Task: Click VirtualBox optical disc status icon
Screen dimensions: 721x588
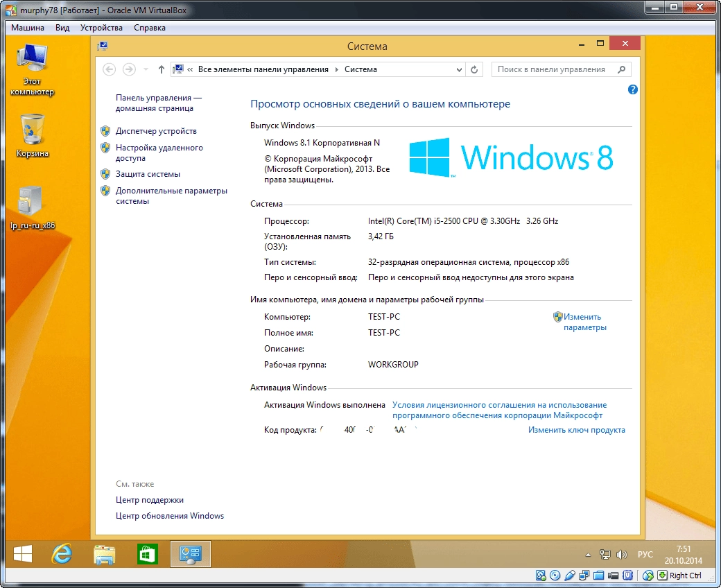Action: [555, 575]
